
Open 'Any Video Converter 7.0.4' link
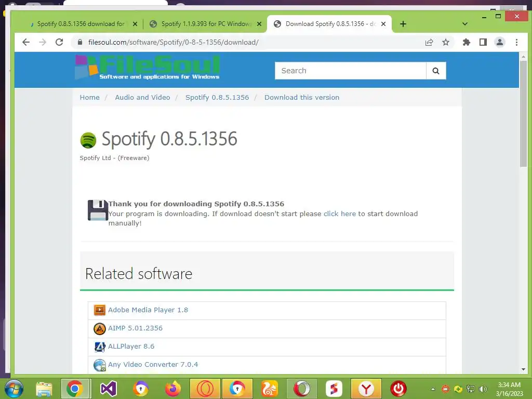click(153, 364)
